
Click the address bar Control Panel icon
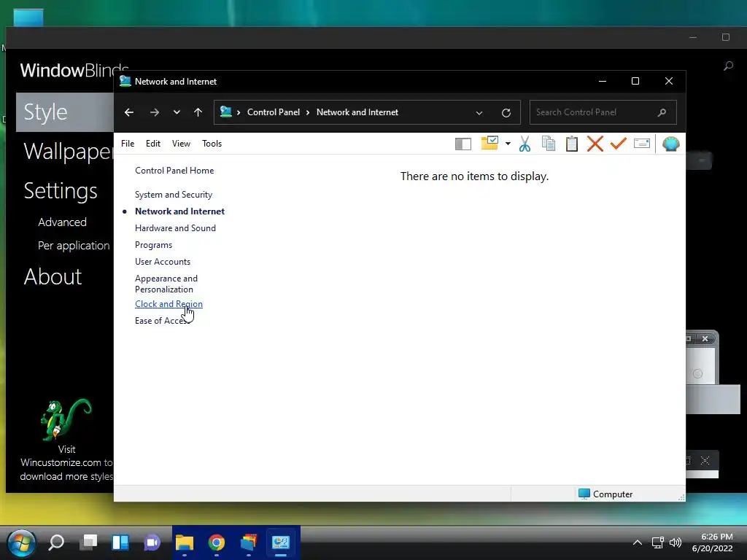[226, 112]
